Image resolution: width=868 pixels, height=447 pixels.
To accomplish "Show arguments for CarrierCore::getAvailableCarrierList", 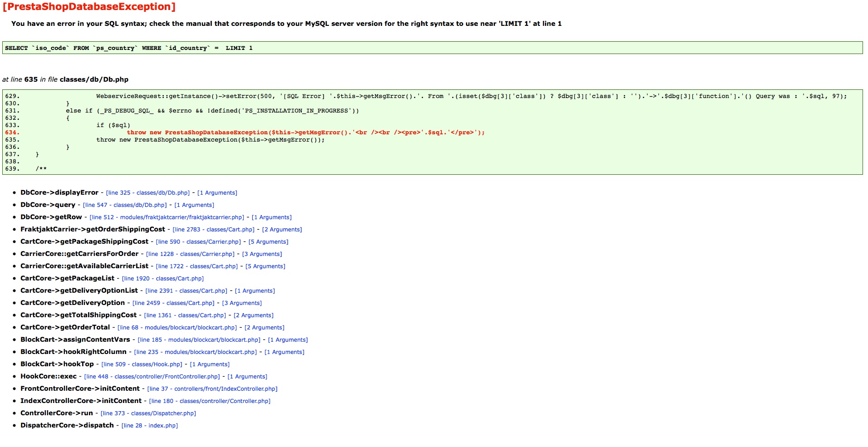I will coord(265,266).
